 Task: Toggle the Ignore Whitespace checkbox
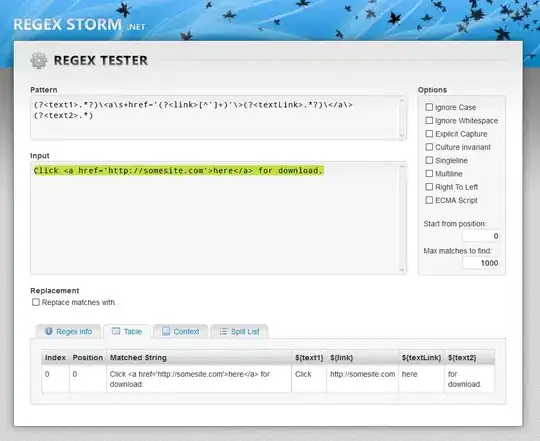click(429, 120)
